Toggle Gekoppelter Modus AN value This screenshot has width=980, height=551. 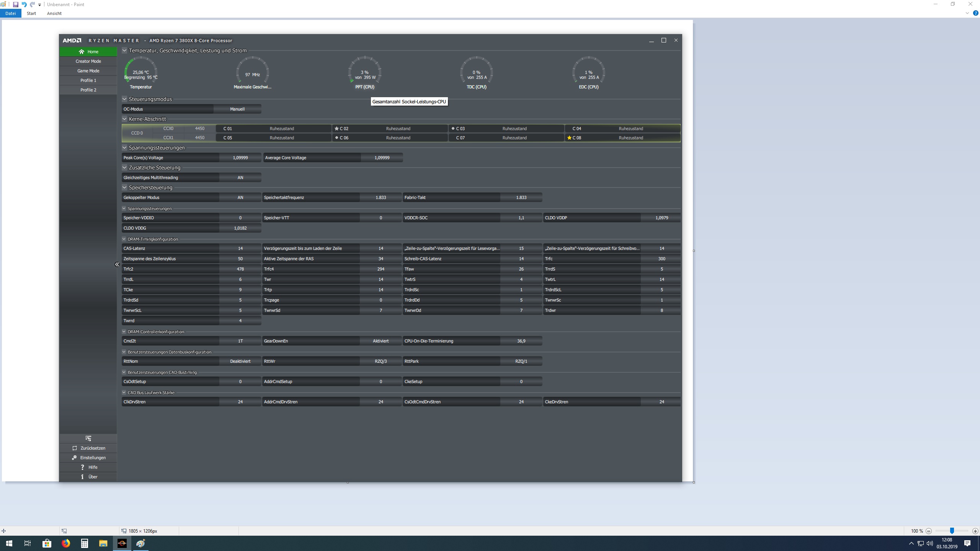[x=240, y=197]
